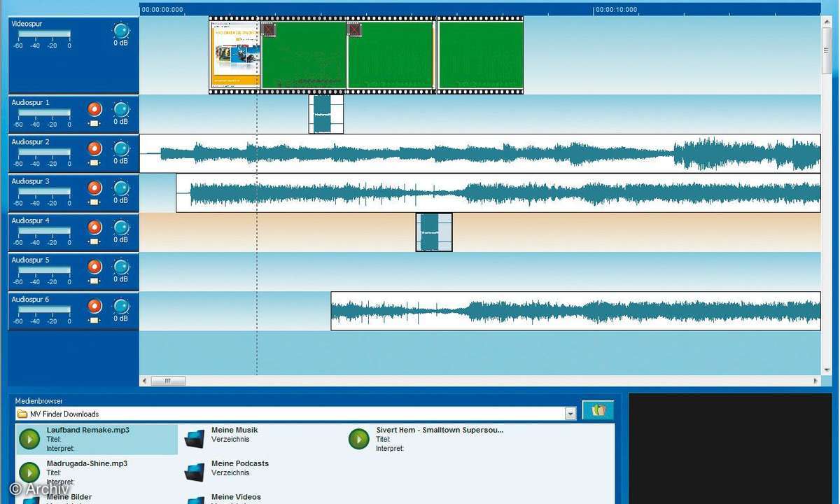
Task: Click the Sivert Hem - Smalltown Supersou... title
Action: pos(440,430)
